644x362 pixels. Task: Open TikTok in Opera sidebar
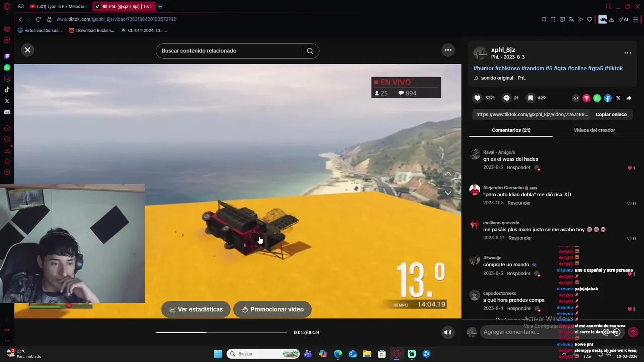[7, 89]
